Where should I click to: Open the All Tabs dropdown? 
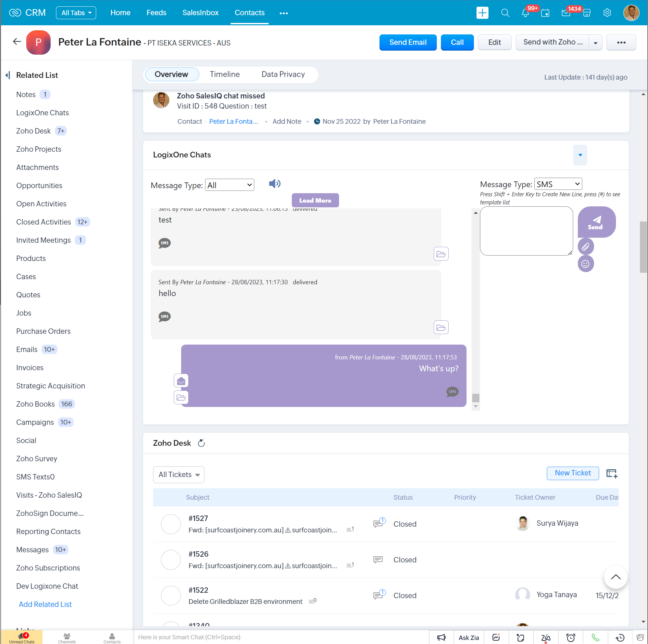pyautogui.click(x=76, y=13)
